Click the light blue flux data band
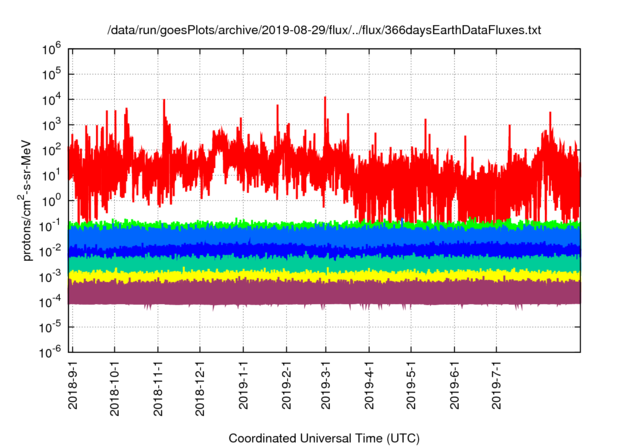The width and height of the screenshot is (640, 448). (x=324, y=235)
